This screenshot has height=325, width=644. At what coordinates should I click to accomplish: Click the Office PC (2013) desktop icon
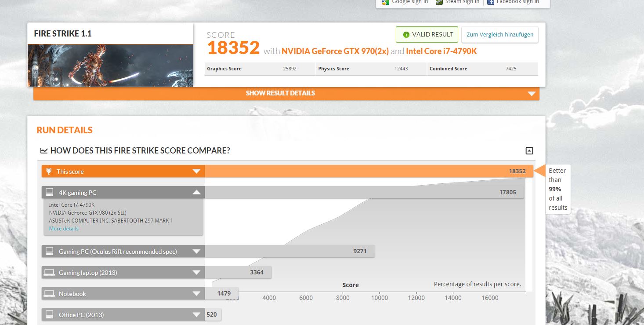50,314
